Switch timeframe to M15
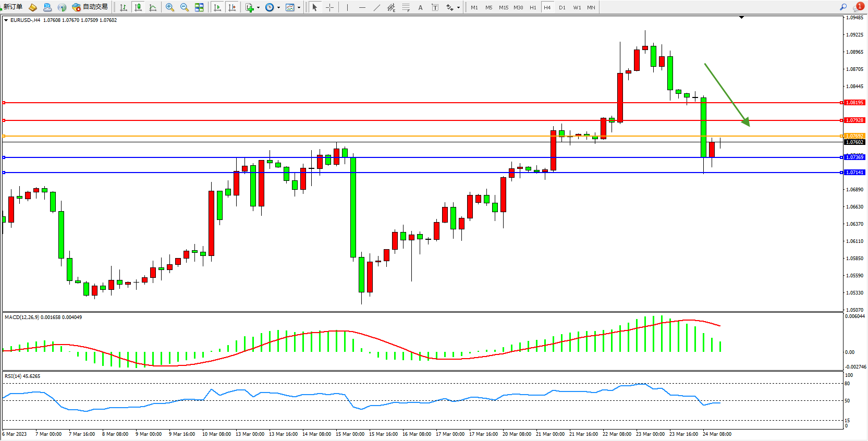868x441 pixels. tap(503, 7)
